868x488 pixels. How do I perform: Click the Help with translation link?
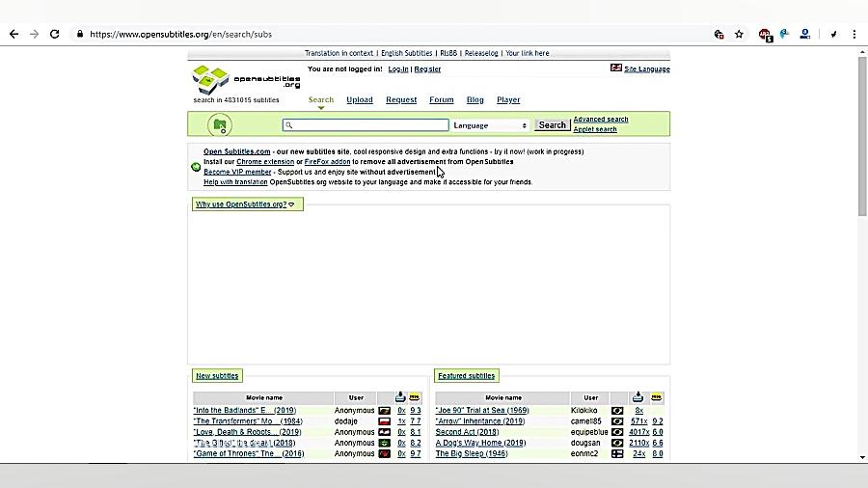(235, 182)
